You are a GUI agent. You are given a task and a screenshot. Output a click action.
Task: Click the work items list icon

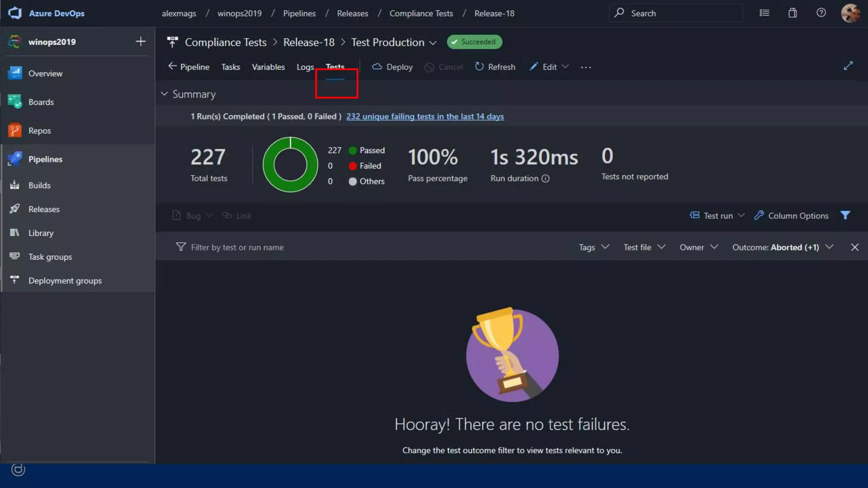(x=764, y=13)
